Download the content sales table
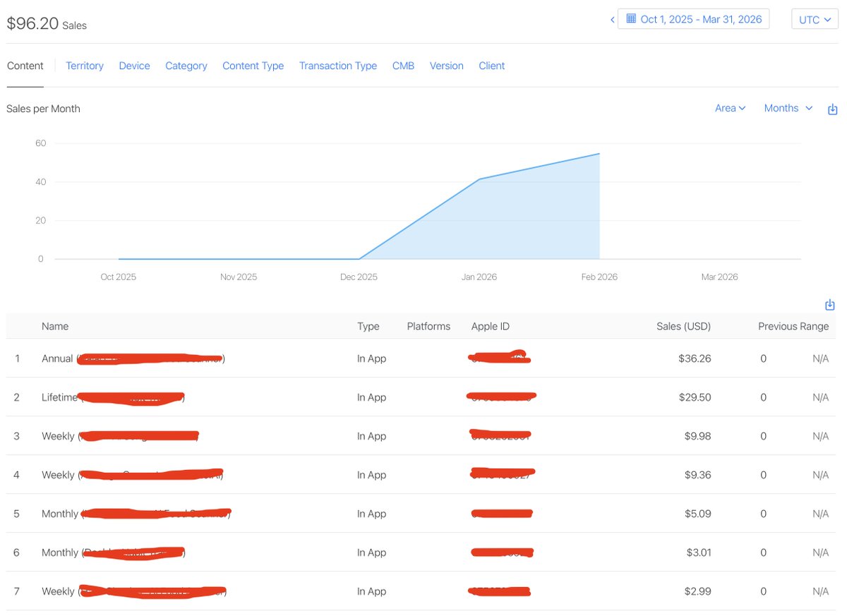The height and width of the screenshot is (616, 847). (x=830, y=305)
